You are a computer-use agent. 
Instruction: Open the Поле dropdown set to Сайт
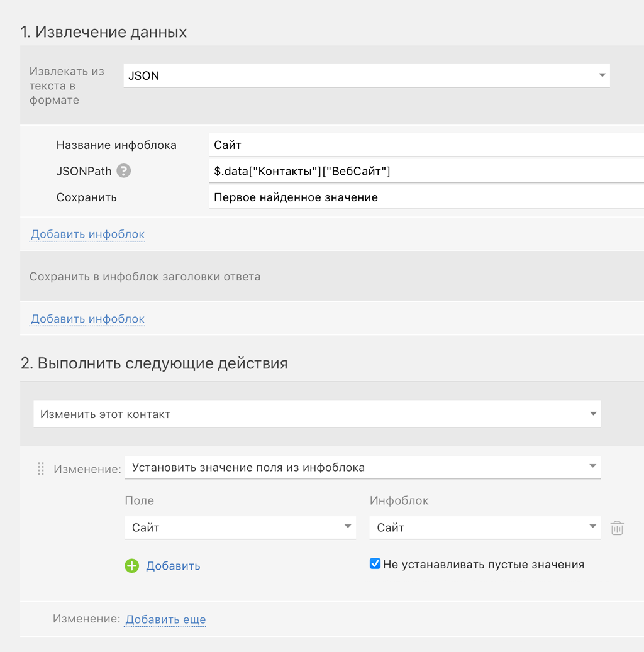240,528
